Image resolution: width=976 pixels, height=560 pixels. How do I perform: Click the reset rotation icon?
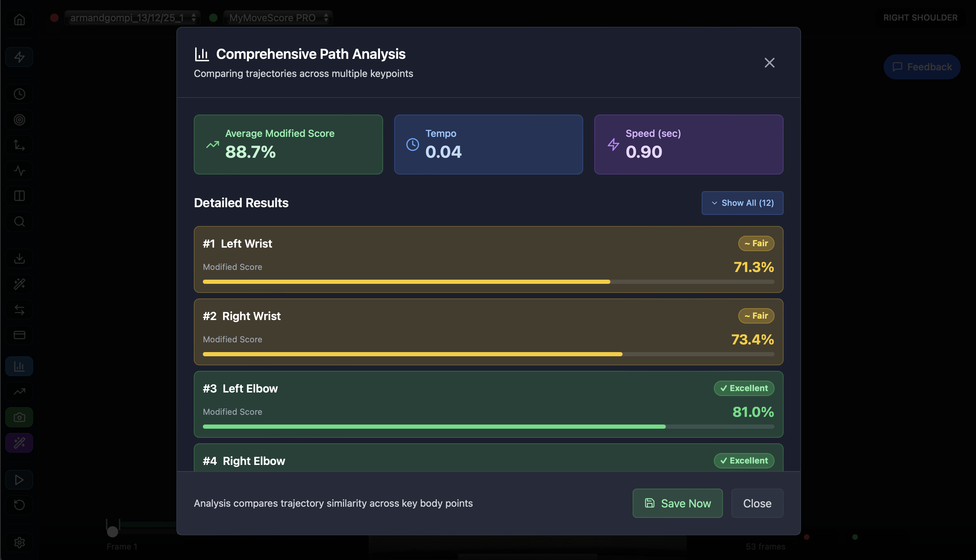tap(19, 505)
